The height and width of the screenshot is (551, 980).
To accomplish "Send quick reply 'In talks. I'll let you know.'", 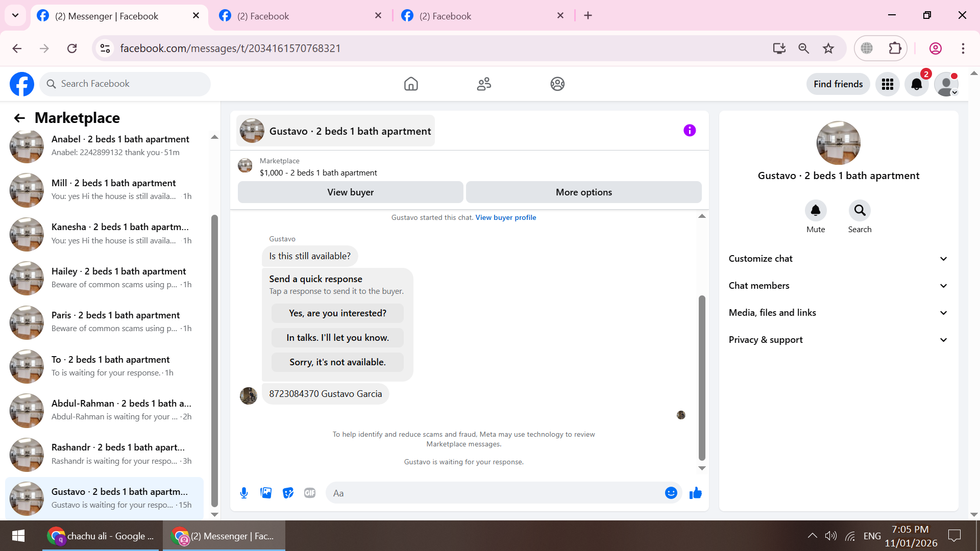I will point(337,338).
